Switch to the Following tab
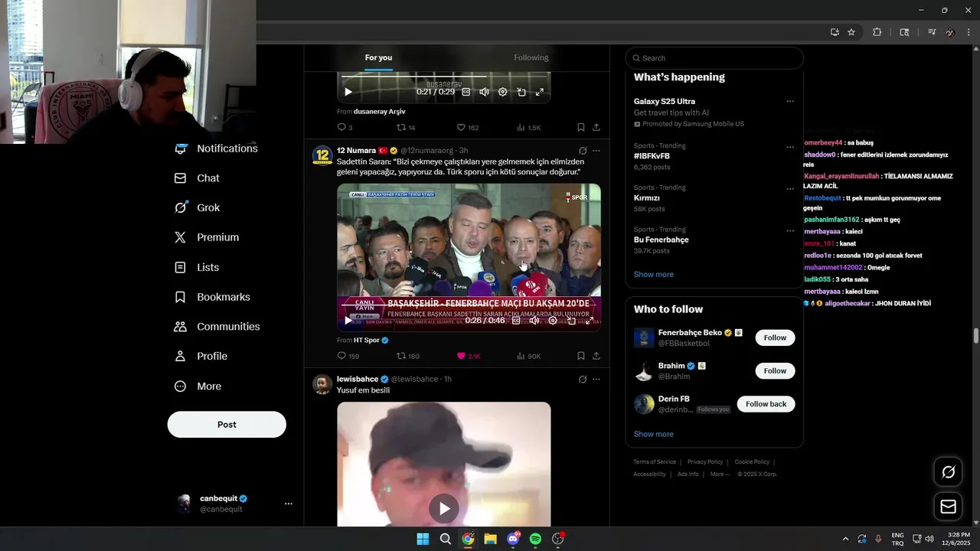The image size is (980, 551). pos(531,58)
